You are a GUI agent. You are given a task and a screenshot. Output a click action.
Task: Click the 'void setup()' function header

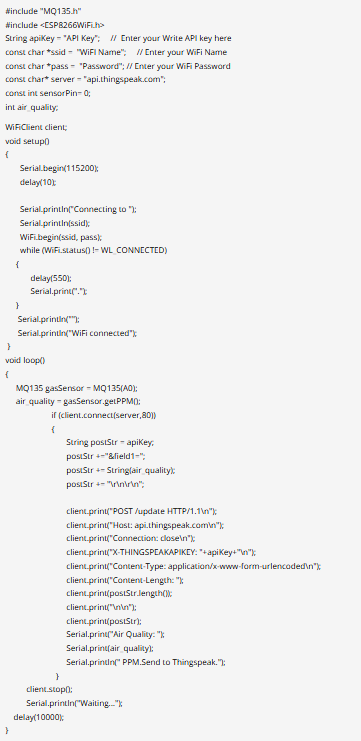pos(27,141)
